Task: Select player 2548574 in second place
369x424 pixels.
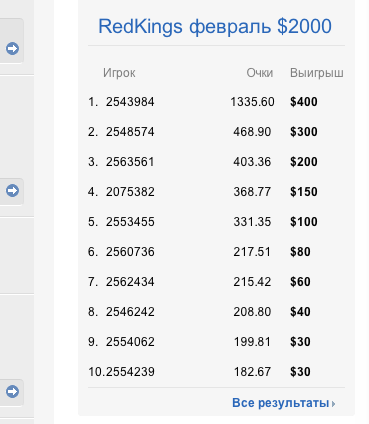Action: 130,132
